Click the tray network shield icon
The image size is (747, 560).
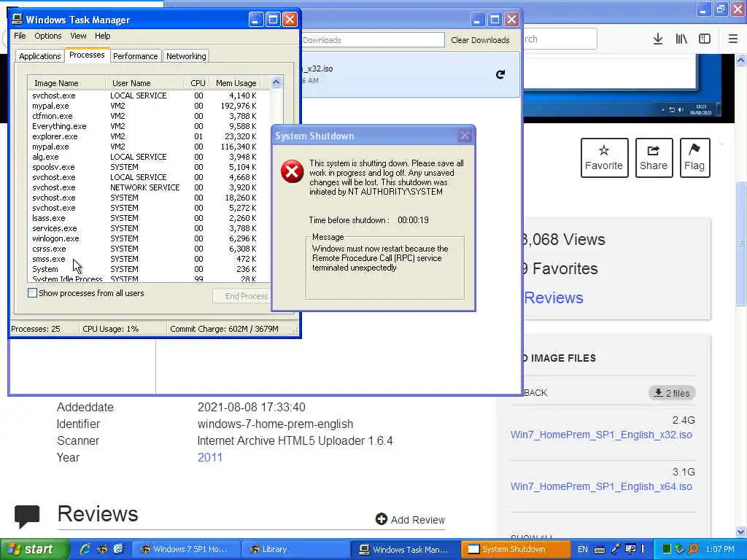(x=680, y=549)
